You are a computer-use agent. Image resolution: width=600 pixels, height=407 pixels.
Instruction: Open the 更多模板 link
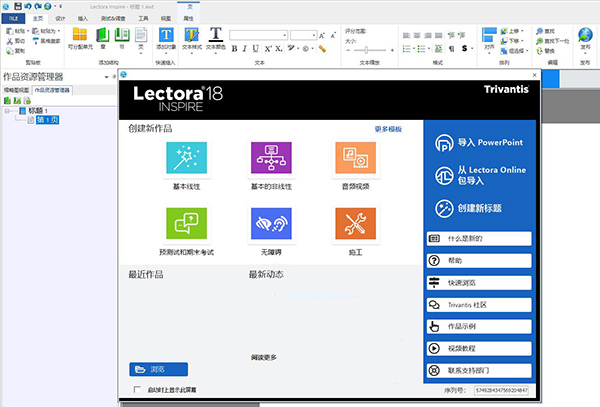(388, 129)
